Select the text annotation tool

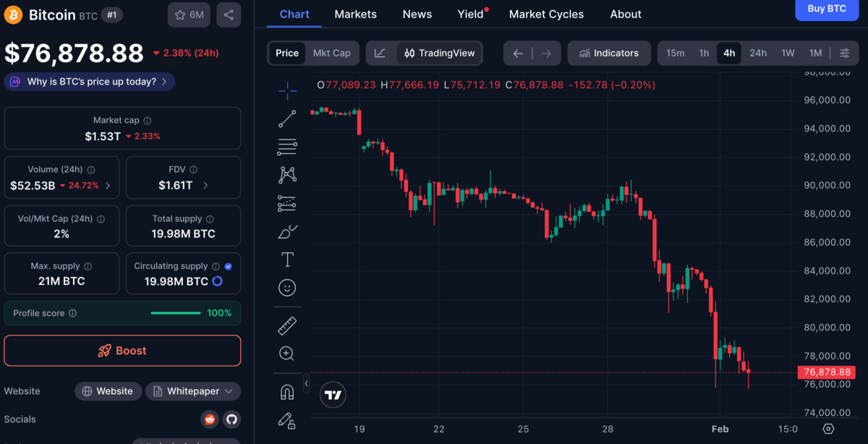(x=287, y=260)
